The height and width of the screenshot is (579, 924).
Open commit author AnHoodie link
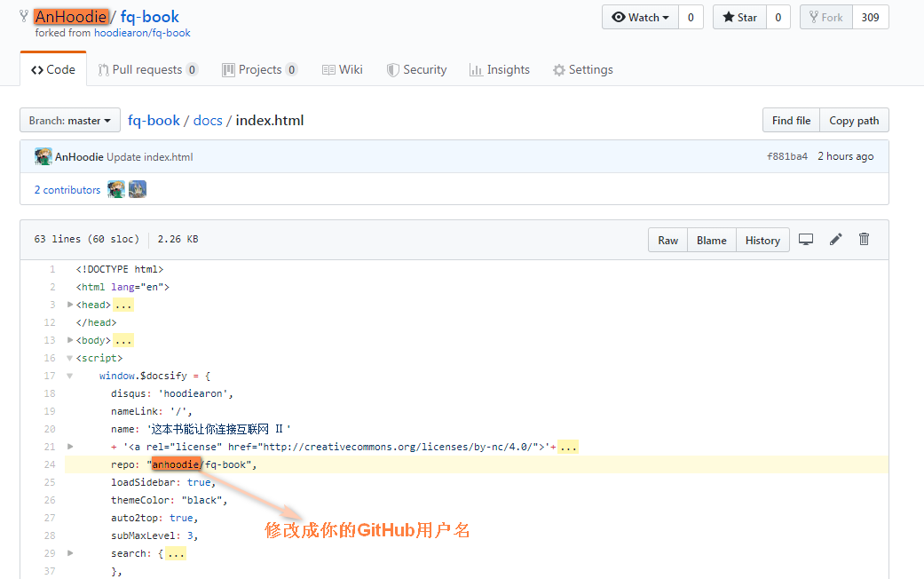pos(79,157)
